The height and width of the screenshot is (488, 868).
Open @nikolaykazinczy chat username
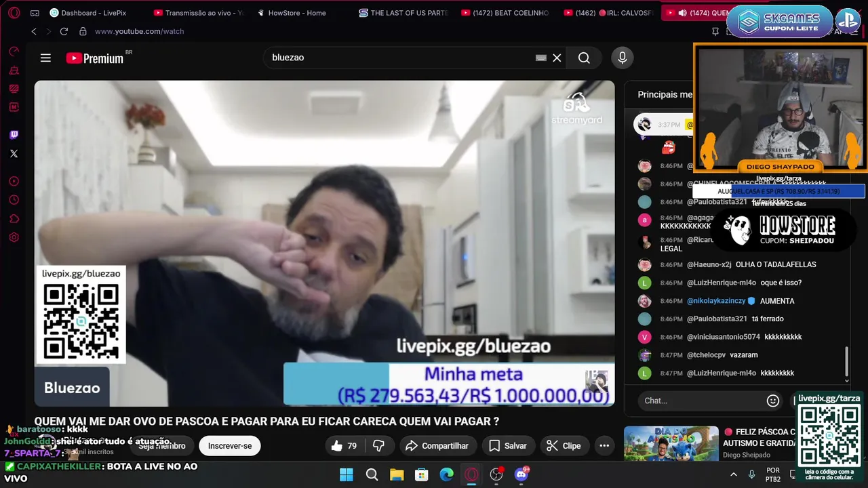click(715, 301)
